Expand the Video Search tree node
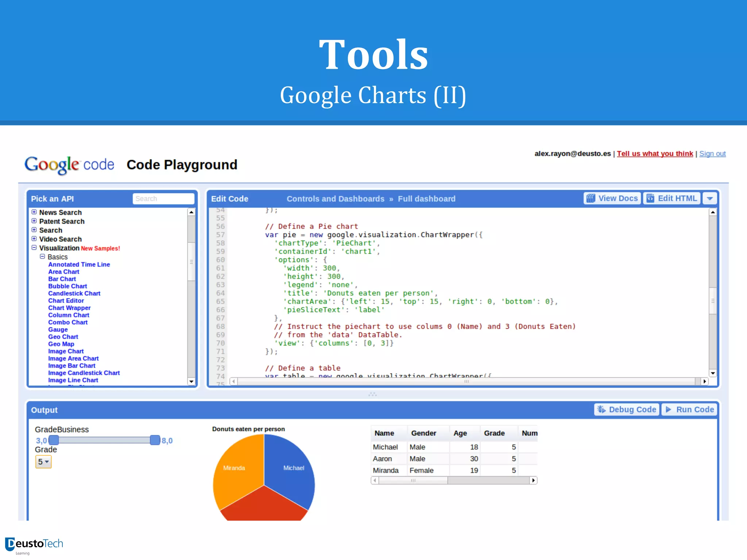 point(34,238)
